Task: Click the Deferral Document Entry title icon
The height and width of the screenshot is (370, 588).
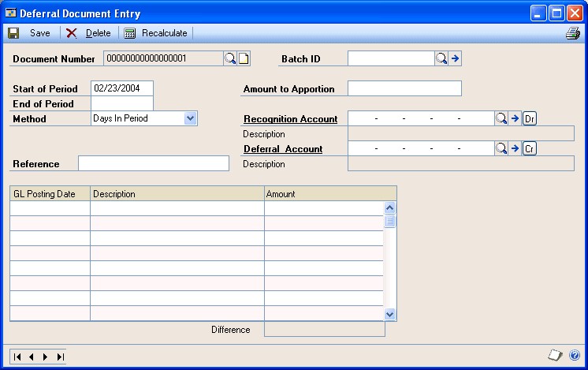Action: [x=11, y=13]
